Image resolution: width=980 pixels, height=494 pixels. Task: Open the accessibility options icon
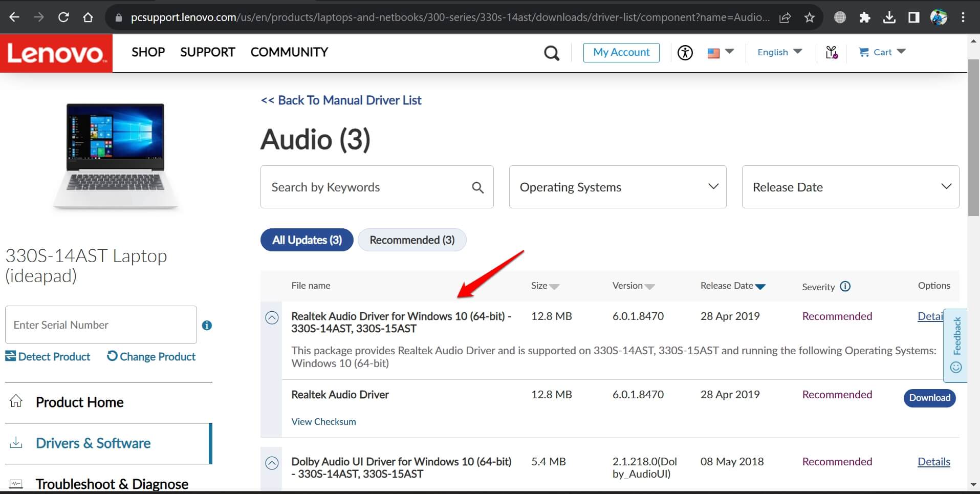pos(685,53)
